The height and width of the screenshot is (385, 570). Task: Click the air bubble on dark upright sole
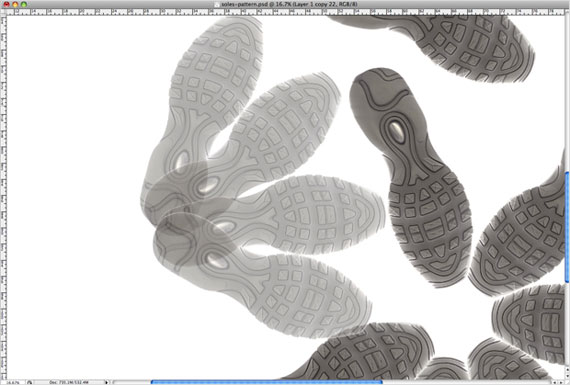[x=396, y=131]
